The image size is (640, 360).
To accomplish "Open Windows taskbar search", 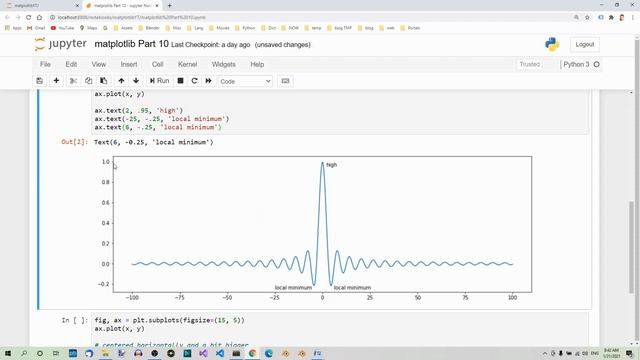I will [x=24, y=353].
